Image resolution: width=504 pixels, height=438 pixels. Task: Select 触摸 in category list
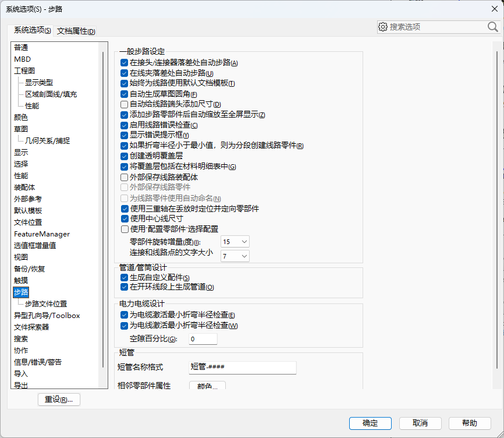(x=21, y=280)
